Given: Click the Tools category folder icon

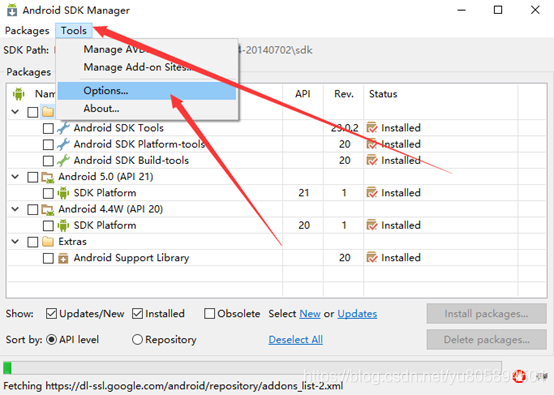Looking at the screenshot, I should coord(48,112).
